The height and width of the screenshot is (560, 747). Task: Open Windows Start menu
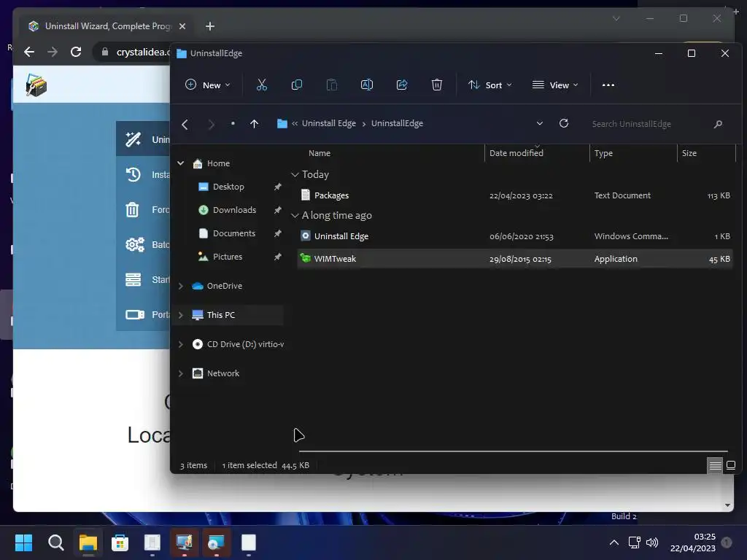[23, 542]
